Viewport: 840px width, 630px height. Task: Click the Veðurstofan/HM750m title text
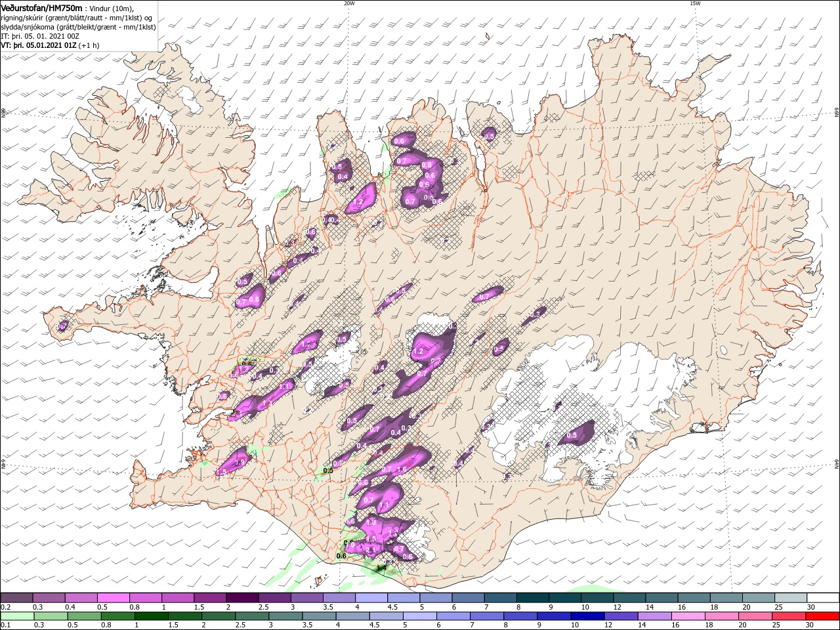pos(41,7)
